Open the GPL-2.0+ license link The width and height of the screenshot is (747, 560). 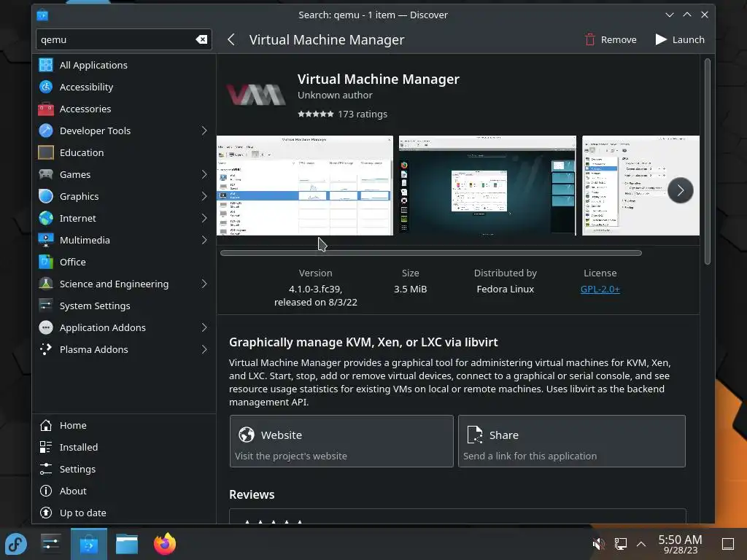(600, 289)
